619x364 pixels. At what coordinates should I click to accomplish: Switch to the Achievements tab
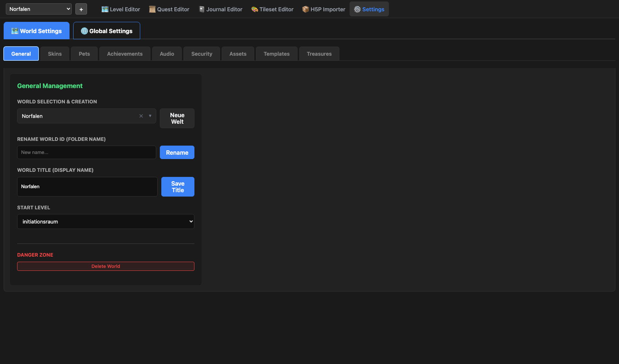point(125,54)
